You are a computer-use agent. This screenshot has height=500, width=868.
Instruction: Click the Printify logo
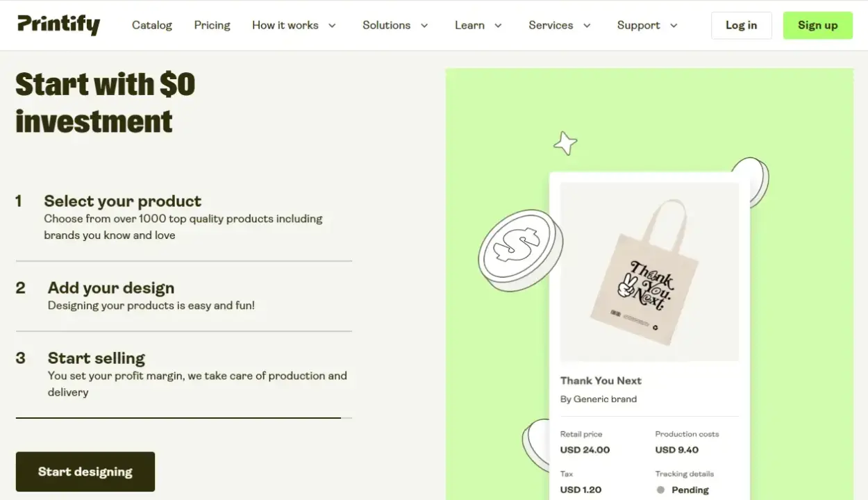coord(58,25)
